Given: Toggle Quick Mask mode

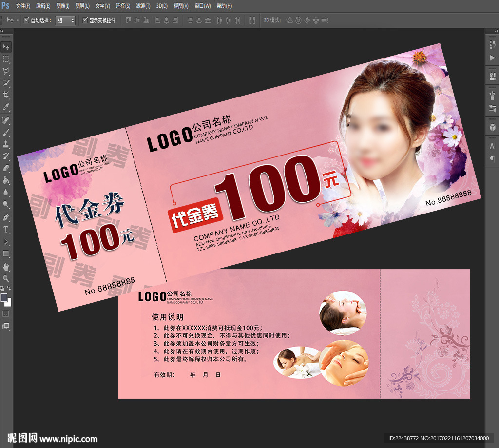Looking at the screenshot, I should (6, 313).
